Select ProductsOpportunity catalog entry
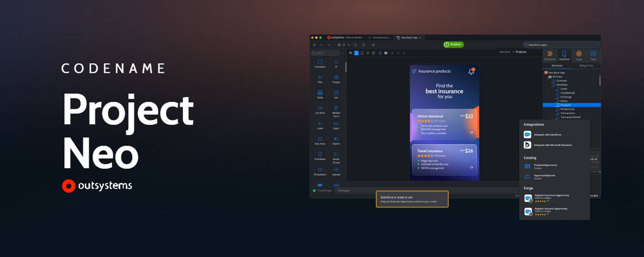Image resolution: width=644 pixels, height=257 pixels. click(x=541, y=166)
